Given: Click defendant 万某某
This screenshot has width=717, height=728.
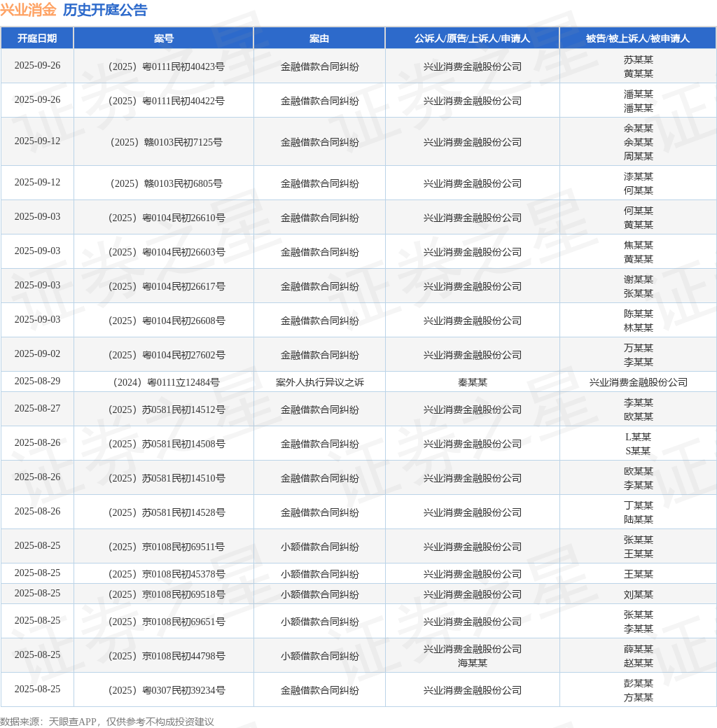Looking at the screenshot, I should pos(638,348).
